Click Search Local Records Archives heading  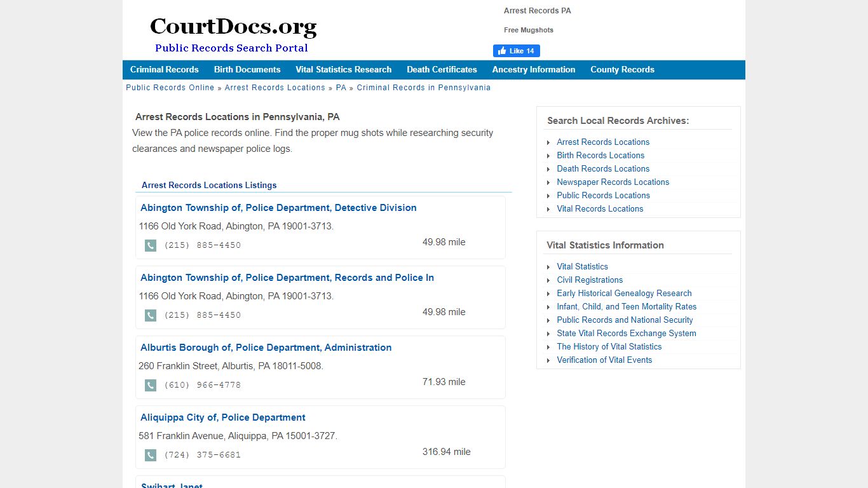pyautogui.click(x=618, y=121)
